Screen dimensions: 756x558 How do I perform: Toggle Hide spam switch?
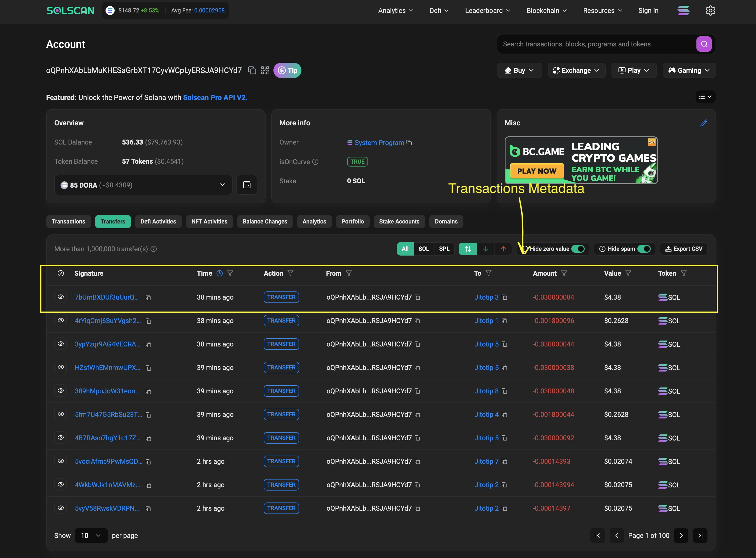(644, 249)
